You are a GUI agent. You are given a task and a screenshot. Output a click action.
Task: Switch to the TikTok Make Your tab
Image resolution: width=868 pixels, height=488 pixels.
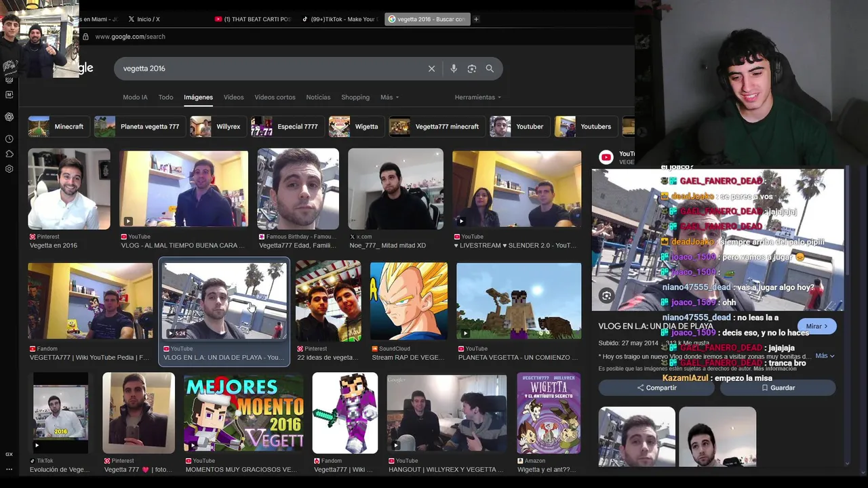coord(339,19)
